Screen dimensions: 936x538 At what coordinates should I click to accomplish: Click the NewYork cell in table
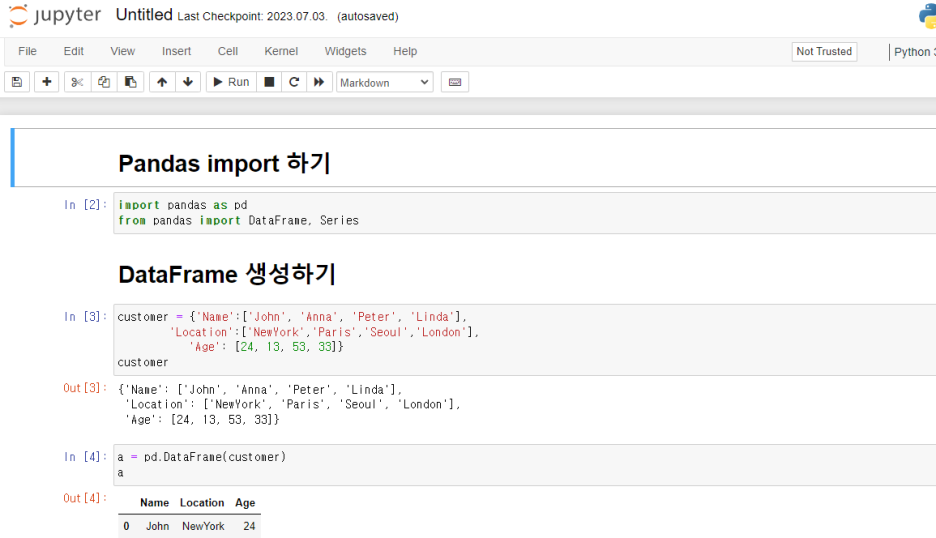click(203, 526)
